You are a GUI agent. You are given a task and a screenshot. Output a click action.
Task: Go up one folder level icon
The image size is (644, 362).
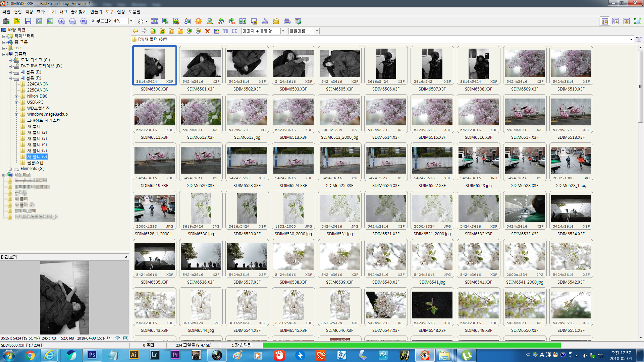(153, 31)
